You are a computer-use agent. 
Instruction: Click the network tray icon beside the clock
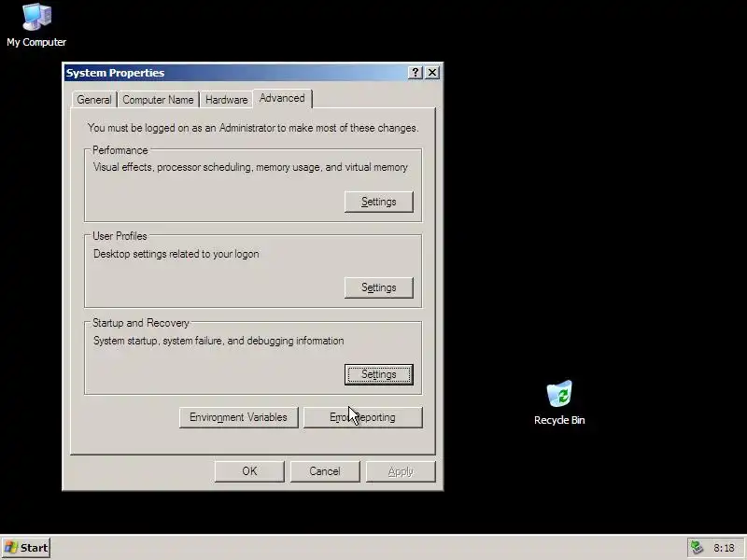tap(697, 548)
